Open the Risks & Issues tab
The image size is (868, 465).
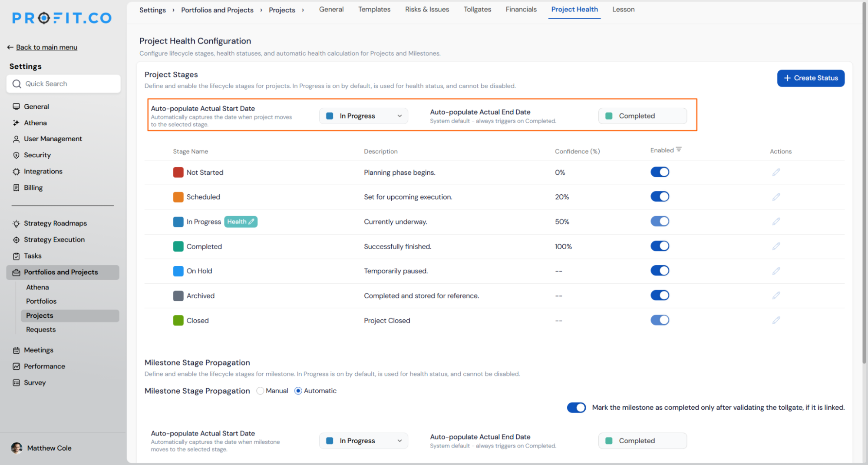point(427,10)
